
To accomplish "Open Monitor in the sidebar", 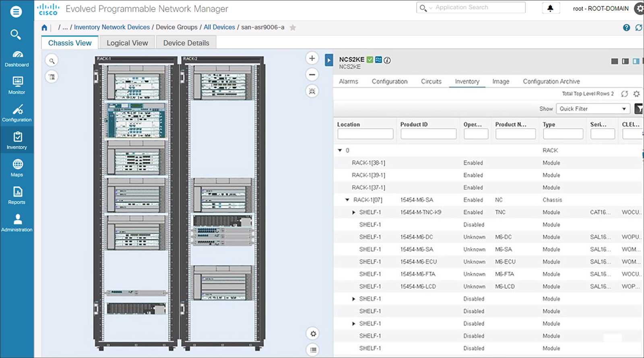I will point(17,86).
